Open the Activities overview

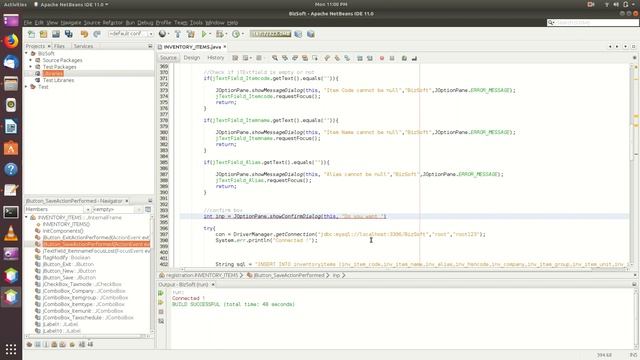(15, 4)
